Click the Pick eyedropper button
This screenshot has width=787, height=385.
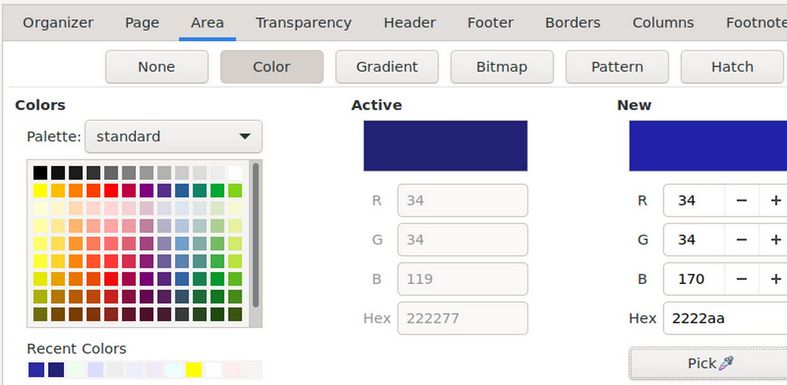tap(708, 363)
